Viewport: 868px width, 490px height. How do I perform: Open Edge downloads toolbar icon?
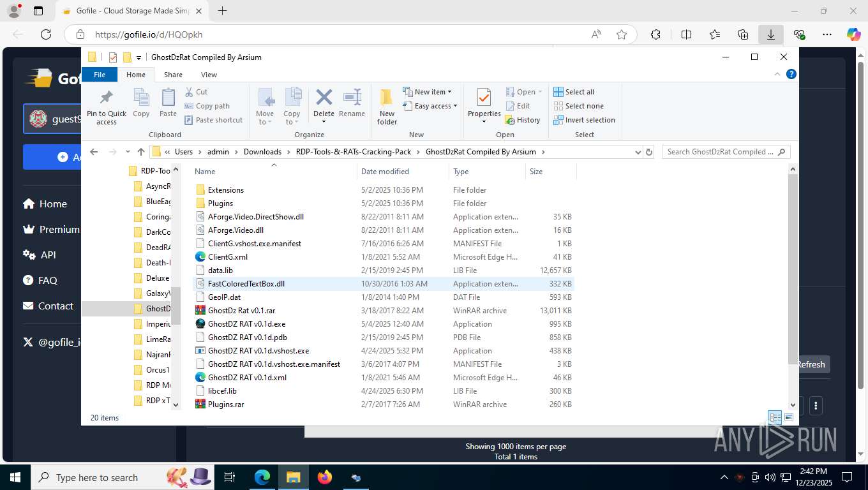(771, 34)
